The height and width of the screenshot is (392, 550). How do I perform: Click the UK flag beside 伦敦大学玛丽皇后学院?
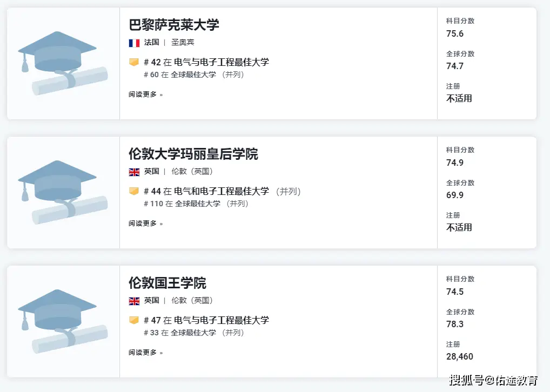(134, 172)
